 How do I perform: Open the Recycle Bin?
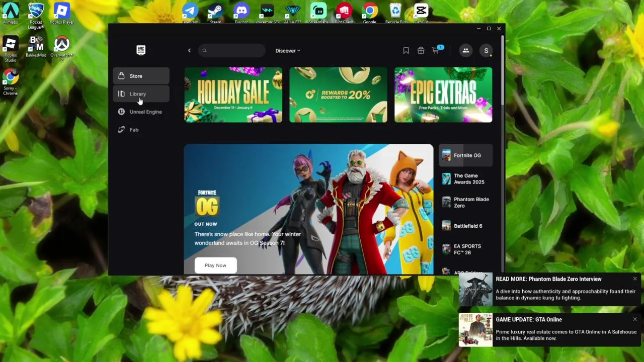(395, 13)
